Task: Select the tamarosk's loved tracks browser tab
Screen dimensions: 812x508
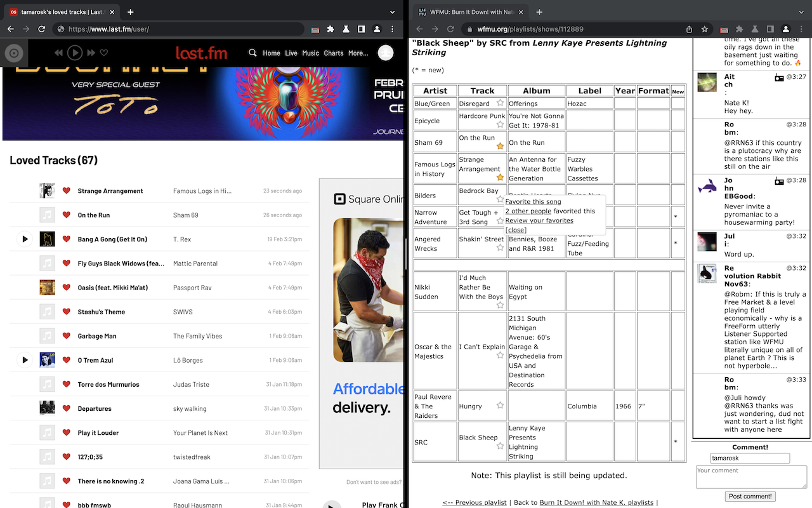Action: coord(61,12)
